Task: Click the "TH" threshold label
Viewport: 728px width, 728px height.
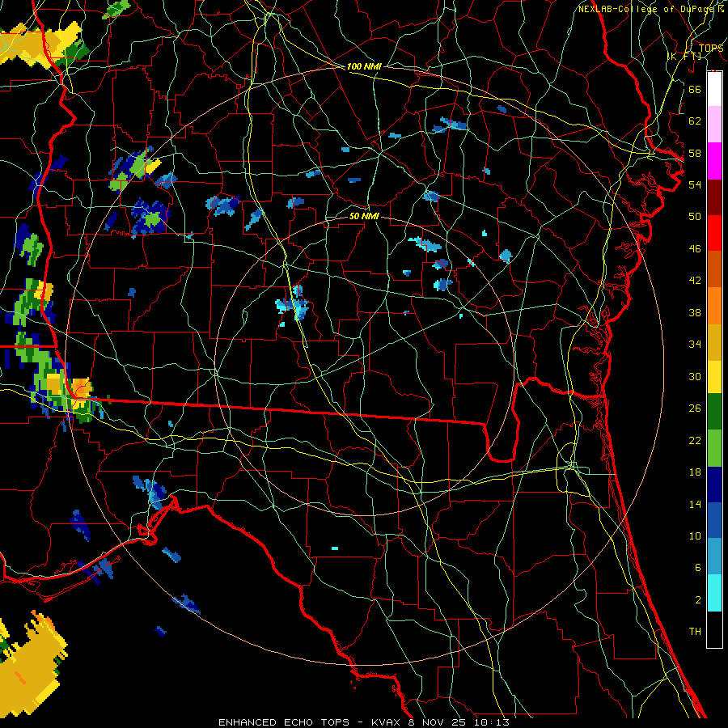Action: point(695,632)
